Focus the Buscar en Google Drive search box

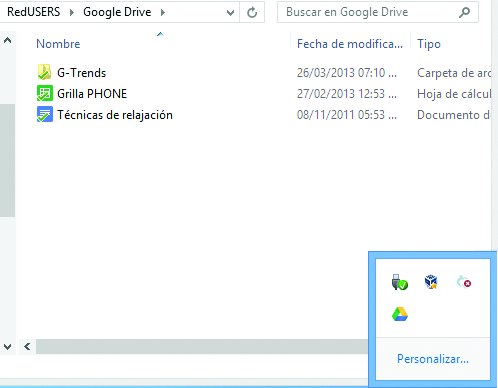(378, 12)
